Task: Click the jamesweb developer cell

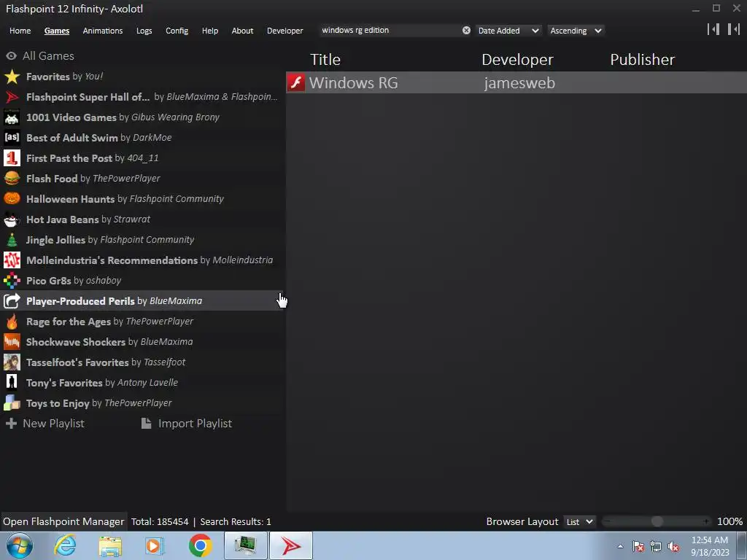Action: [x=519, y=83]
